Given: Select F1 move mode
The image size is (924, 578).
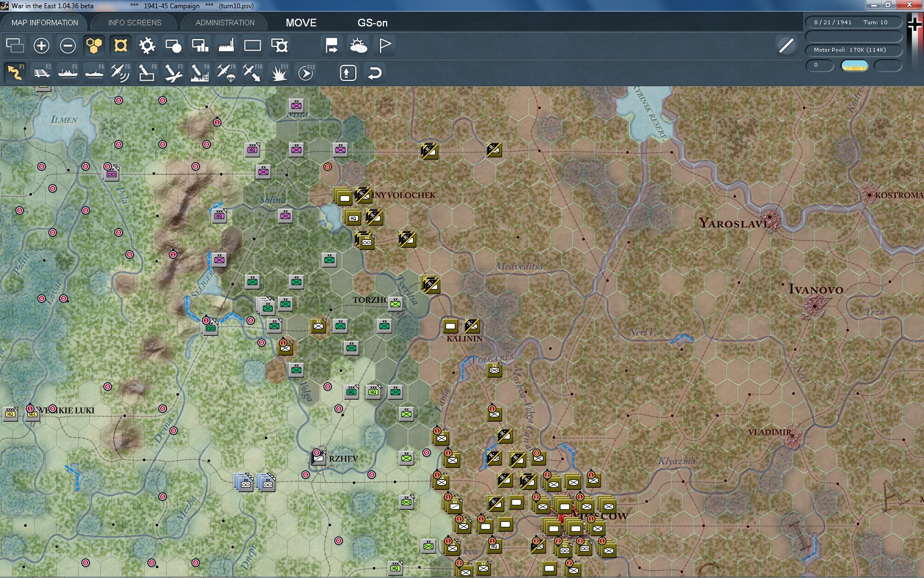Looking at the screenshot, I should click(15, 72).
